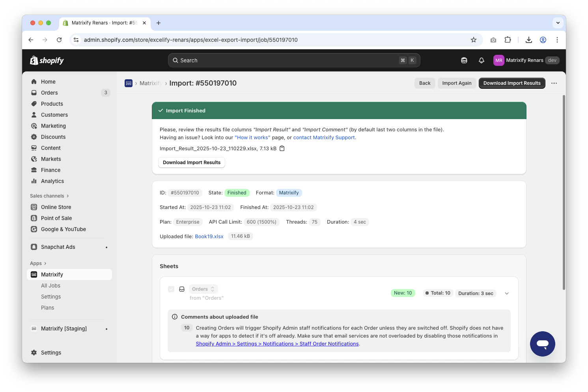
Task: Click the Matrixify app icon in breadcrumb
Action: point(129,83)
